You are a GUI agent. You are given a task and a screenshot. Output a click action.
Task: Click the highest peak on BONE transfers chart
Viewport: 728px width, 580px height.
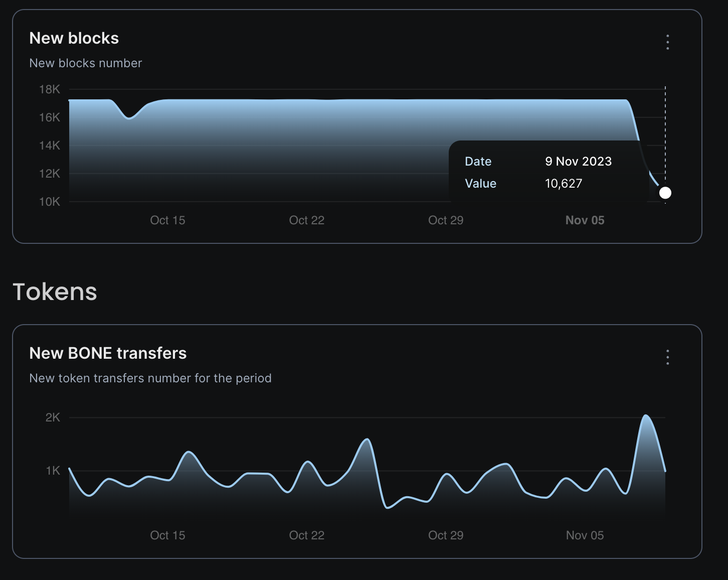[x=646, y=416]
